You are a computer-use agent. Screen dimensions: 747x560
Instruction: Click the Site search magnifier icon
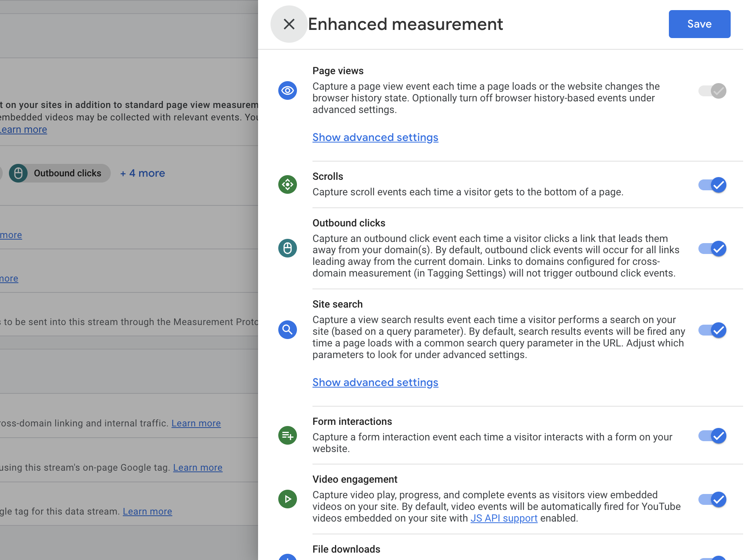point(288,330)
